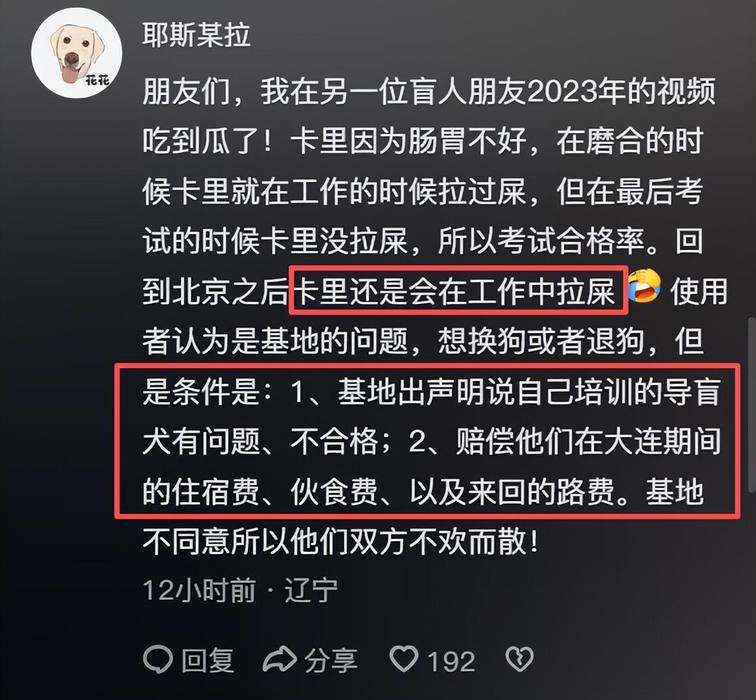Click the 花花 label on the avatar
This screenshot has width=756, height=700.
[98, 79]
